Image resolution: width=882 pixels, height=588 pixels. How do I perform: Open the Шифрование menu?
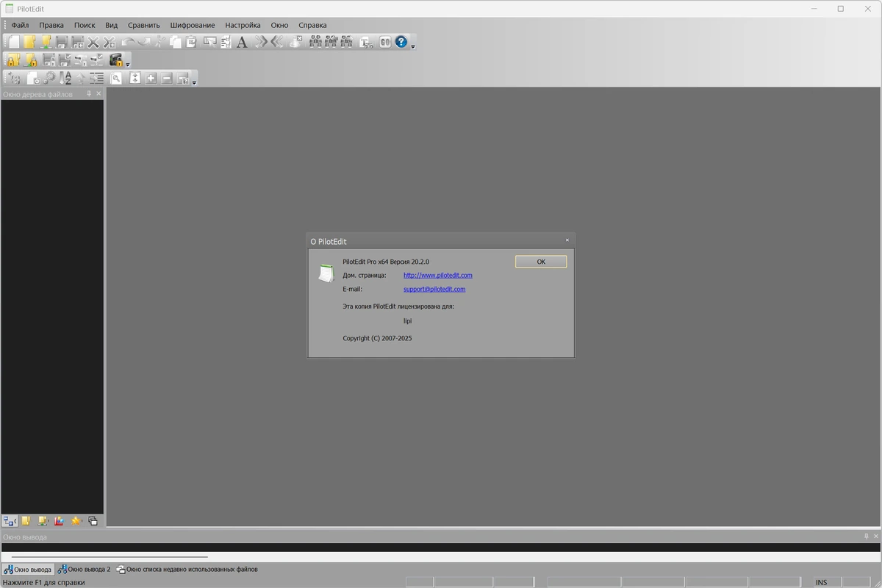point(193,25)
